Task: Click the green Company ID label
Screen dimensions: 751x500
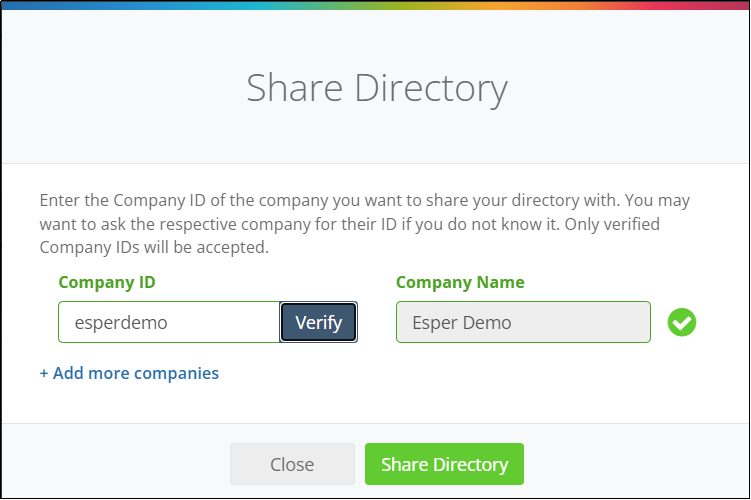Action: (107, 283)
